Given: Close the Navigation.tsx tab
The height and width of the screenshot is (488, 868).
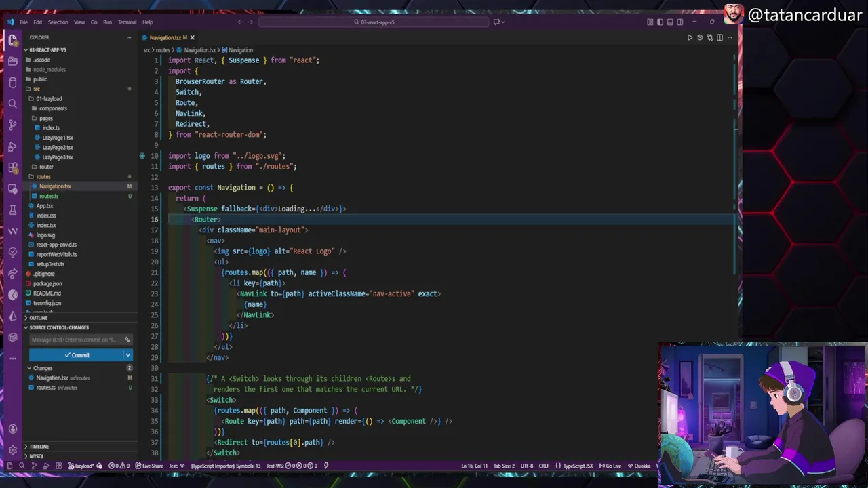Looking at the screenshot, I should tap(192, 38).
